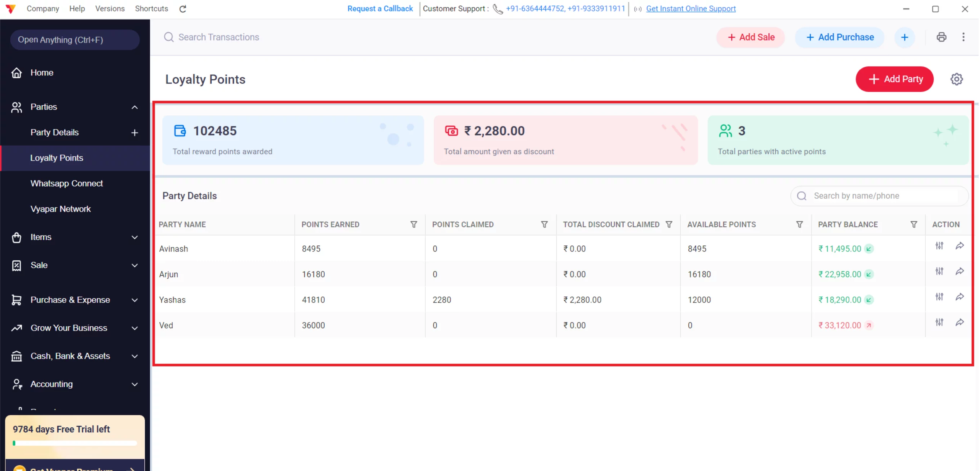Viewport: 980px width, 471px height.
Task: Adjust points icon for Yashas row
Action: click(939, 297)
